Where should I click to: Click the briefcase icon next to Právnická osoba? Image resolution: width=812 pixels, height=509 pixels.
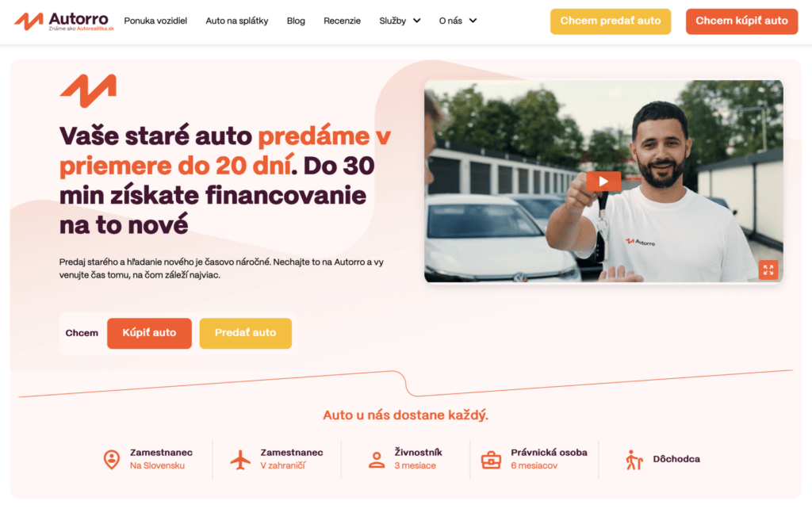tap(491, 460)
